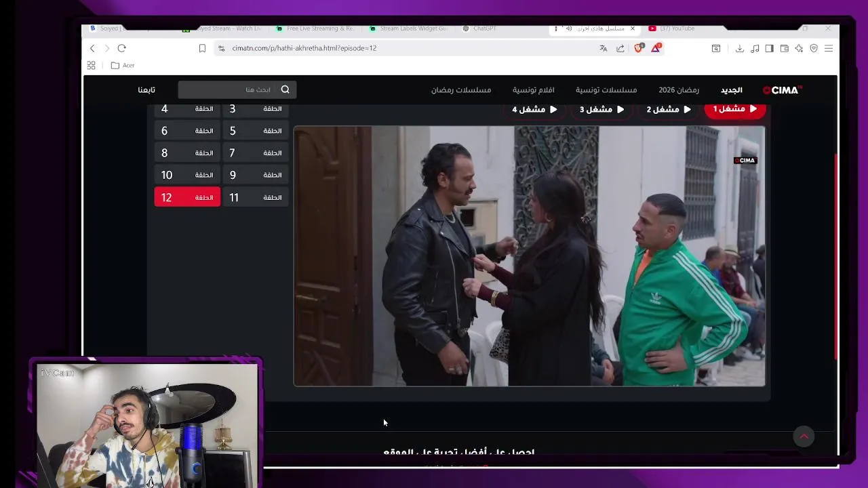Open افلام تونسية menu item

click(x=533, y=90)
